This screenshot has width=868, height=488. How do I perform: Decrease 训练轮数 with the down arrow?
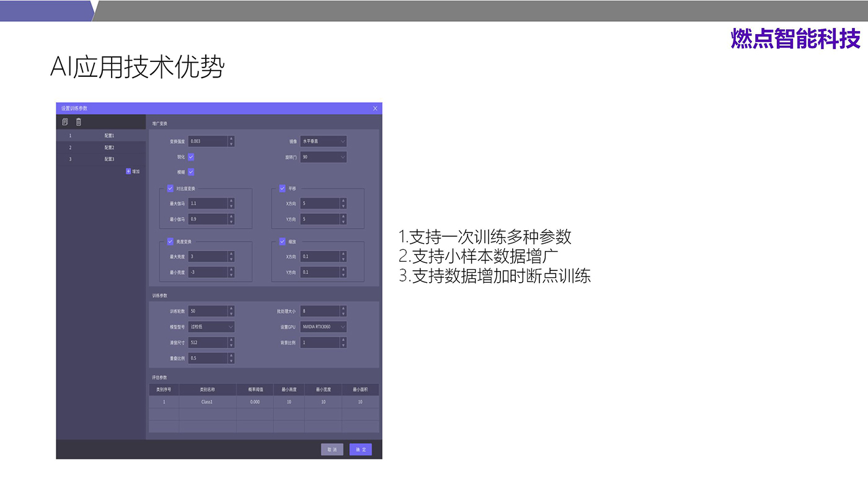[x=231, y=314]
